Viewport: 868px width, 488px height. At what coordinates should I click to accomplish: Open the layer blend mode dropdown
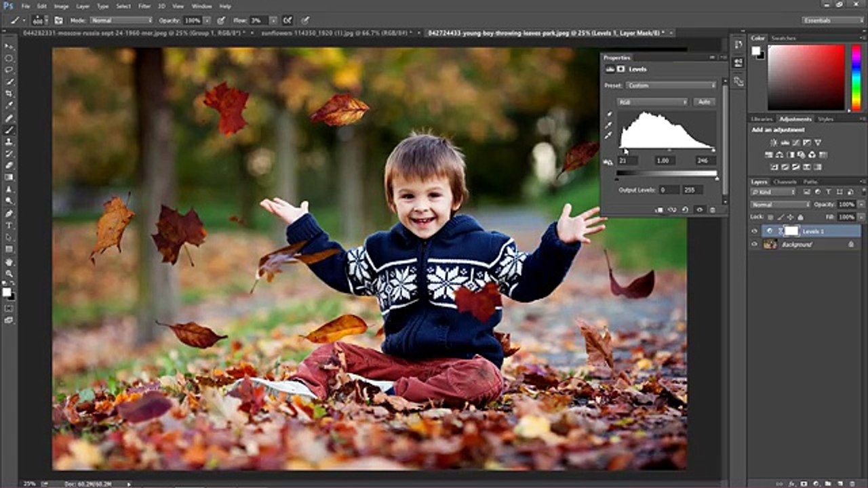coord(781,204)
